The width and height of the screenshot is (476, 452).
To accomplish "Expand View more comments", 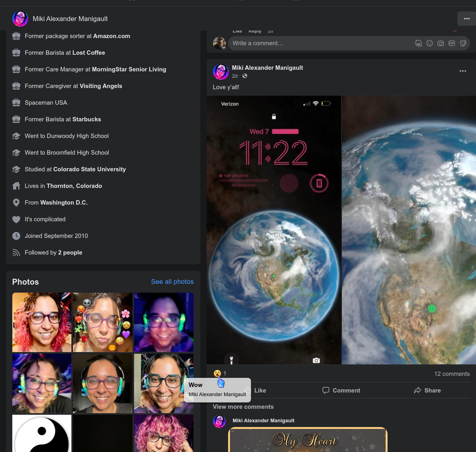I will tap(243, 407).
